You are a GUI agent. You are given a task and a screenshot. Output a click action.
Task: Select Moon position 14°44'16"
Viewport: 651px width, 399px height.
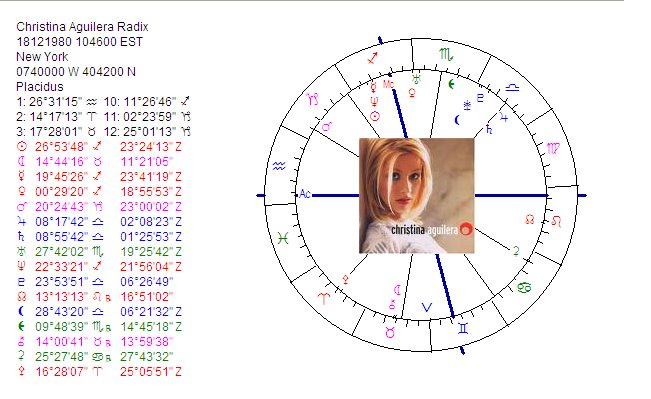(61, 162)
